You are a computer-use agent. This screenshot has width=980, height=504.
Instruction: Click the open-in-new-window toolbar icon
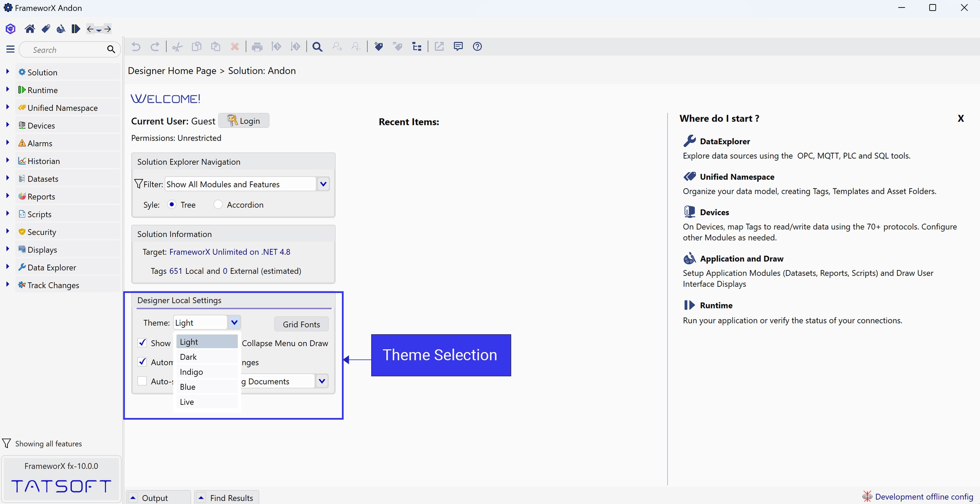point(439,46)
